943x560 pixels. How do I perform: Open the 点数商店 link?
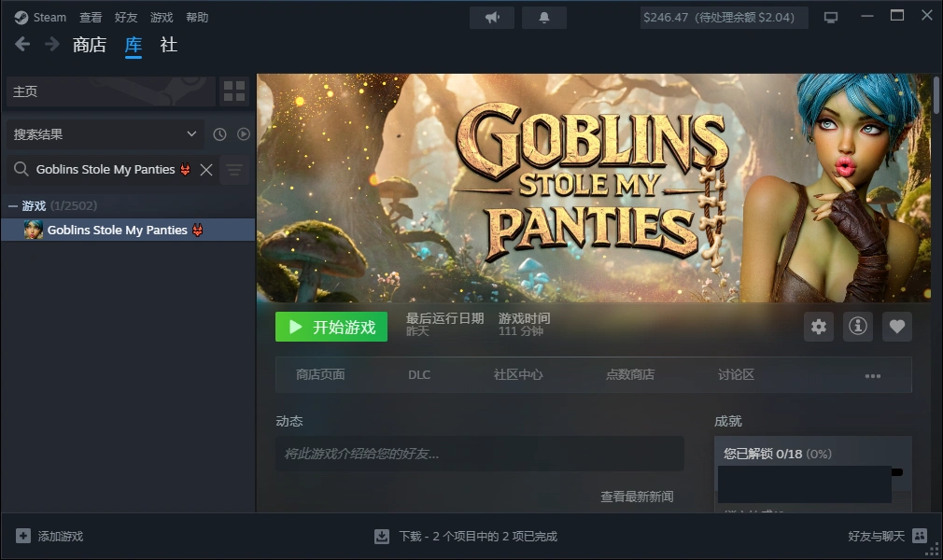[629, 375]
